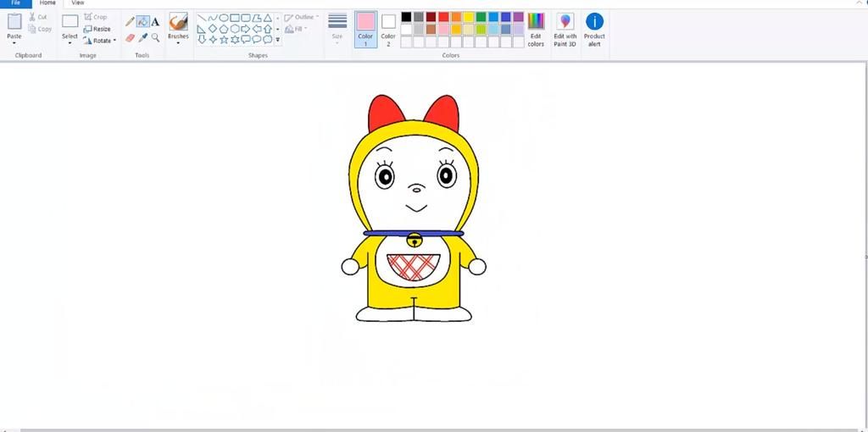The height and width of the screenshot is (432, 868).
Task: Select the Magnifier tool
Action: 156,37
